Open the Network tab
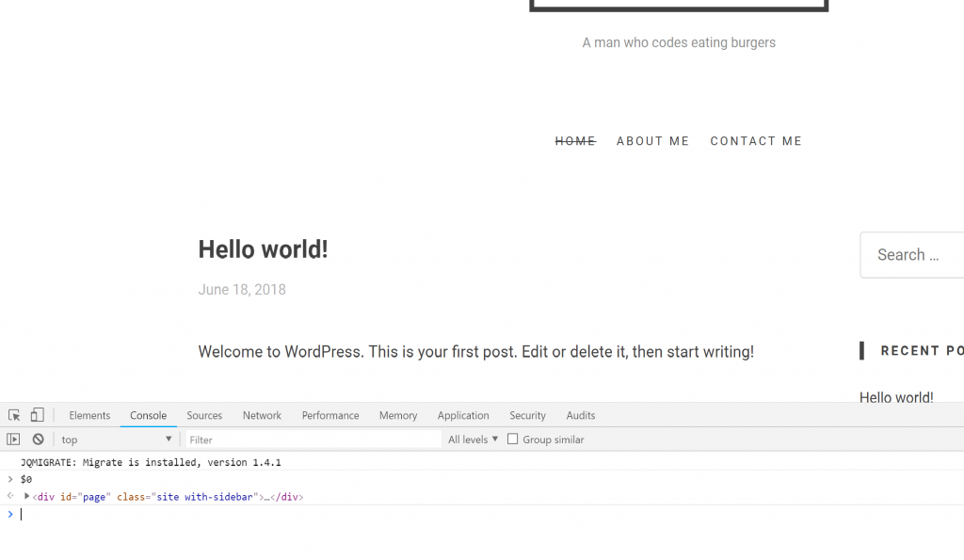 [x=262, y=415]
